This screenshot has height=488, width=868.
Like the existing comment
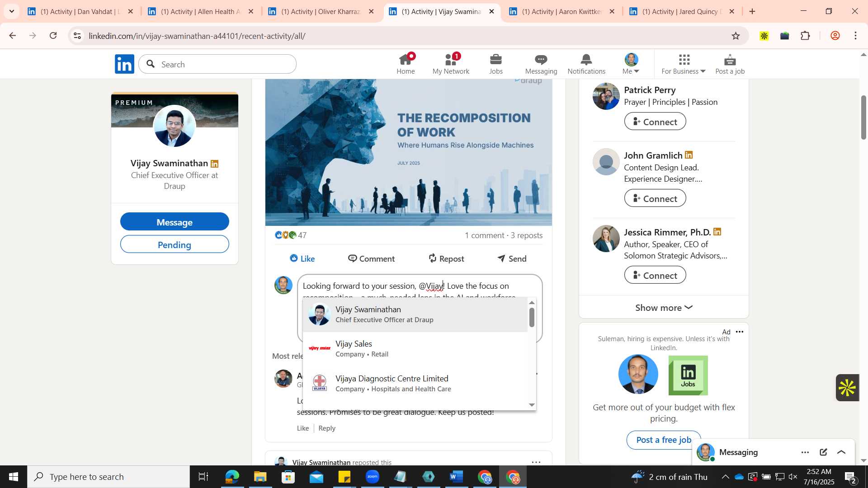[303, 428]
